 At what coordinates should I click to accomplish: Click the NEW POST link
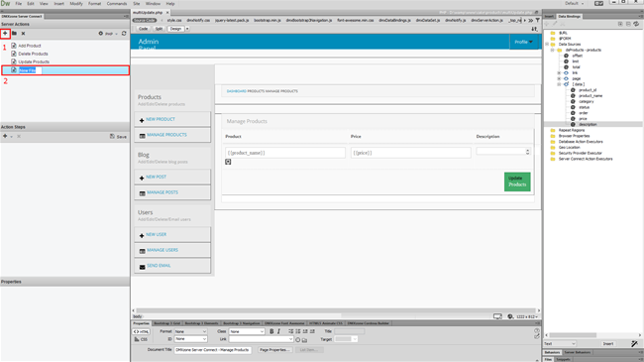[157, 177]
